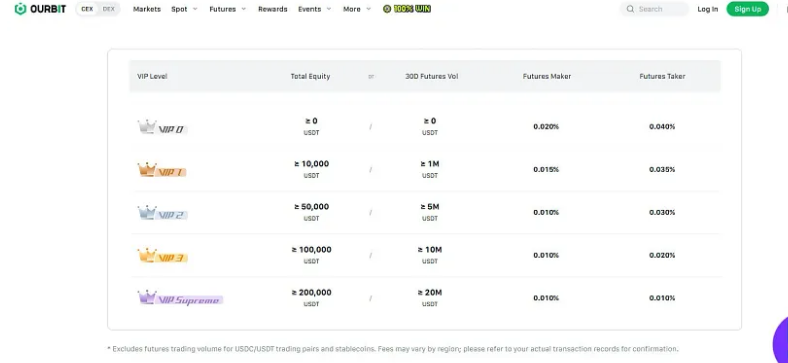Click the VIP 0 silver crown badge
788x363 pixels.
coord(162,127)
